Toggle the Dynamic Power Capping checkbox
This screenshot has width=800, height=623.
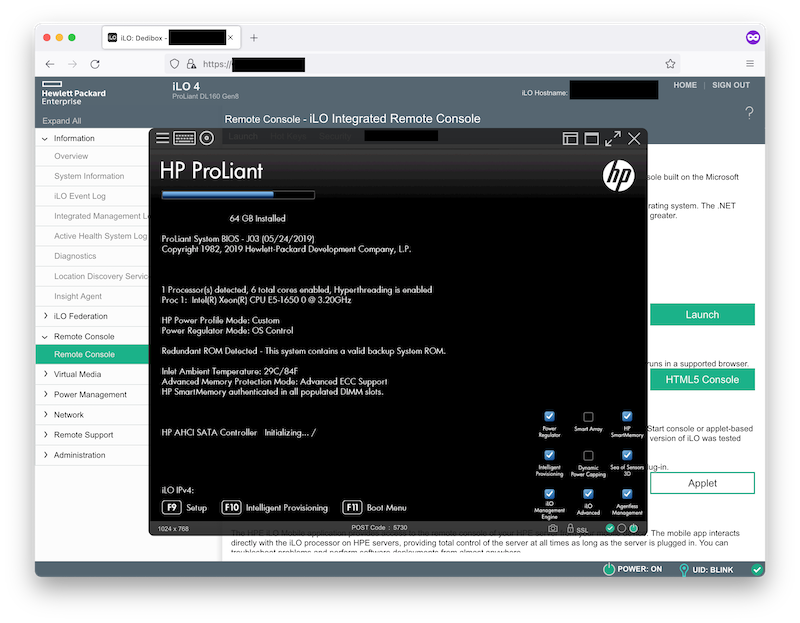tap(588, 455)
